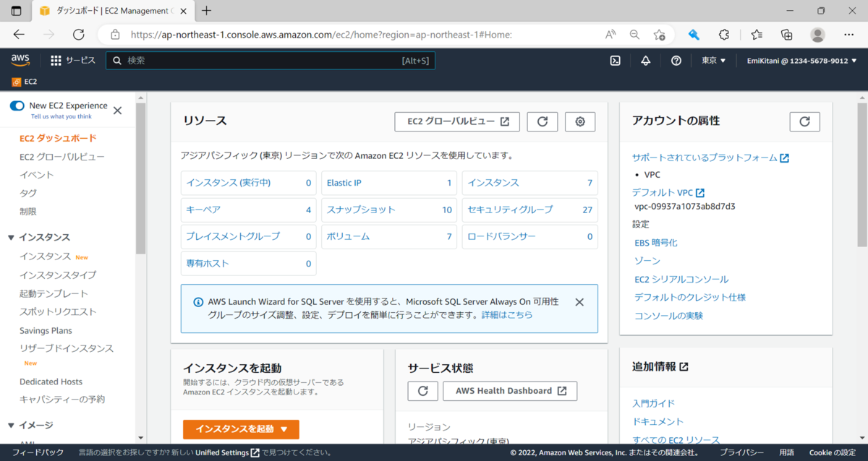Open リソース panel settings gear
This screenshot has height=461, width=868.
(x=580, y=122)
